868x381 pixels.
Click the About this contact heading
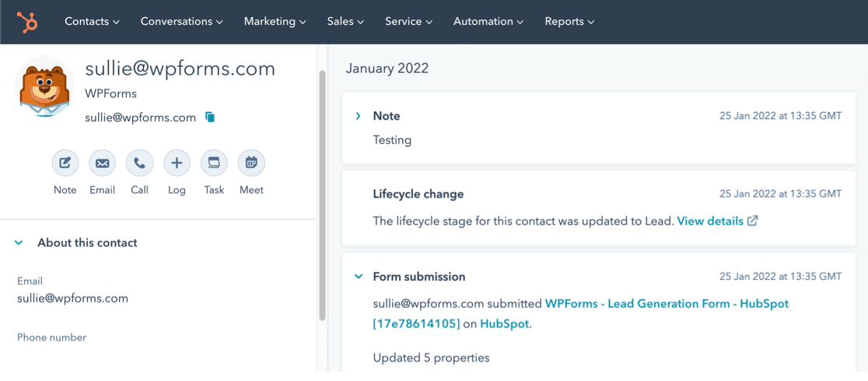[x=87, y=243]
